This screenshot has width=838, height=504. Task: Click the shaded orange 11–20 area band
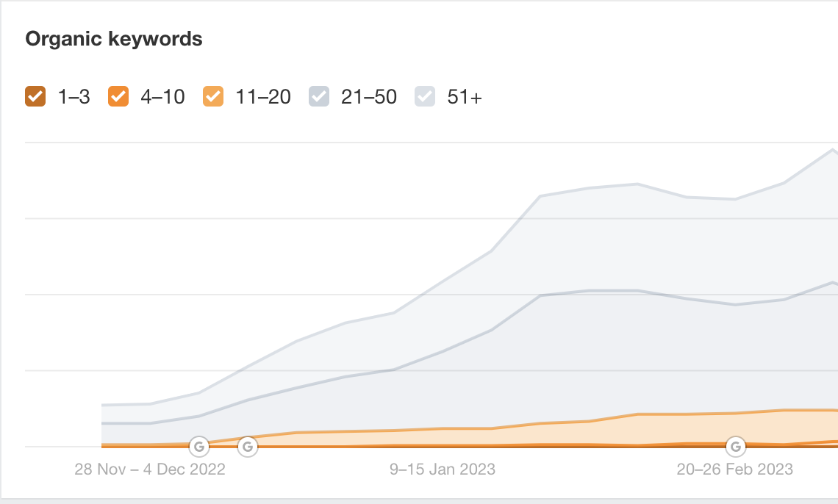click(698, 426)
